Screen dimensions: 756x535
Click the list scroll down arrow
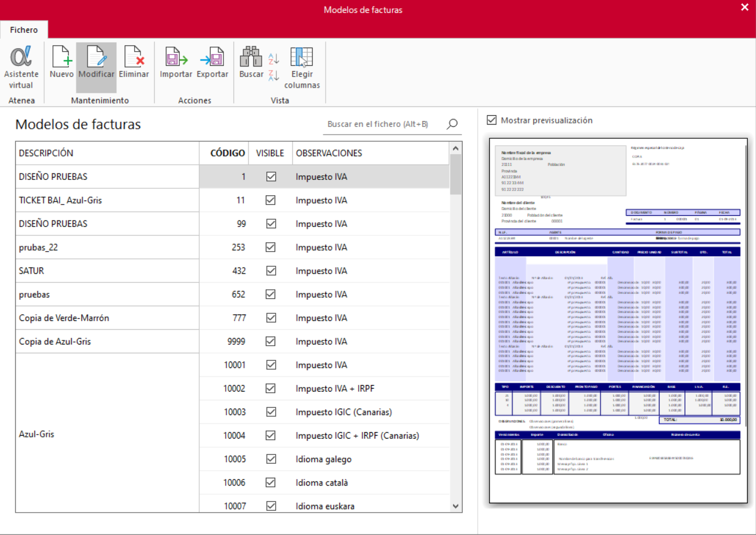456,506
